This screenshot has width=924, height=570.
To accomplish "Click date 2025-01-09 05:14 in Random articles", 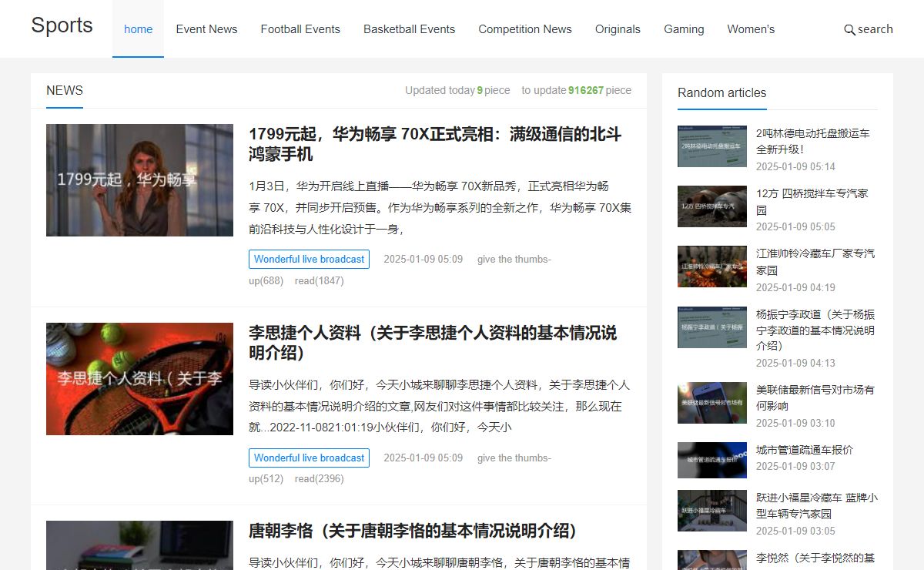I will pos(795,166).
